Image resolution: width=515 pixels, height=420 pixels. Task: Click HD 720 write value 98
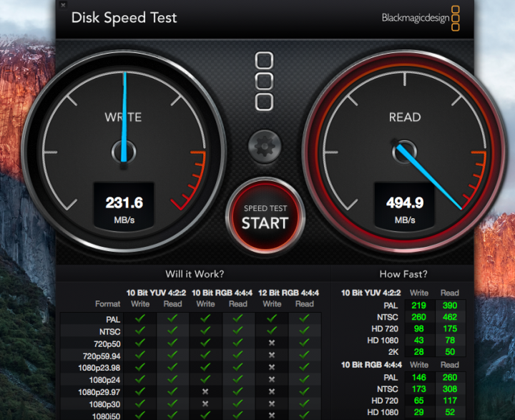pyautogui.click(x=418, y=328)
